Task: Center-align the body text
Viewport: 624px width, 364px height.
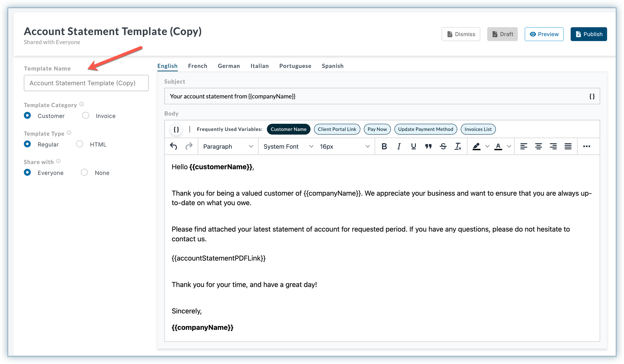Action: click(x=538, y=146)
